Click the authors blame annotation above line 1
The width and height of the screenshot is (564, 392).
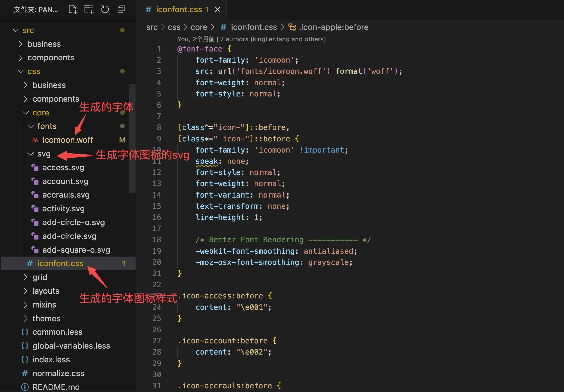(x=252, y=39)
